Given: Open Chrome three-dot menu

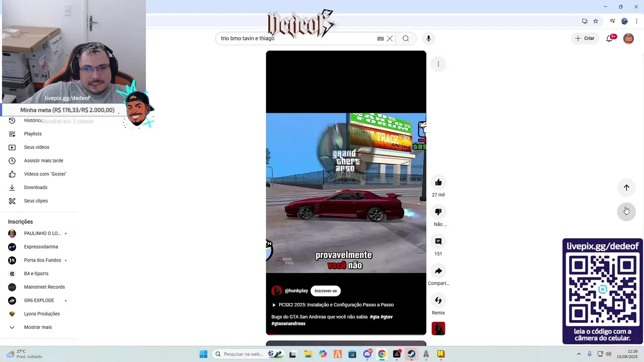Looking at the screenshot, I should 636,21.
